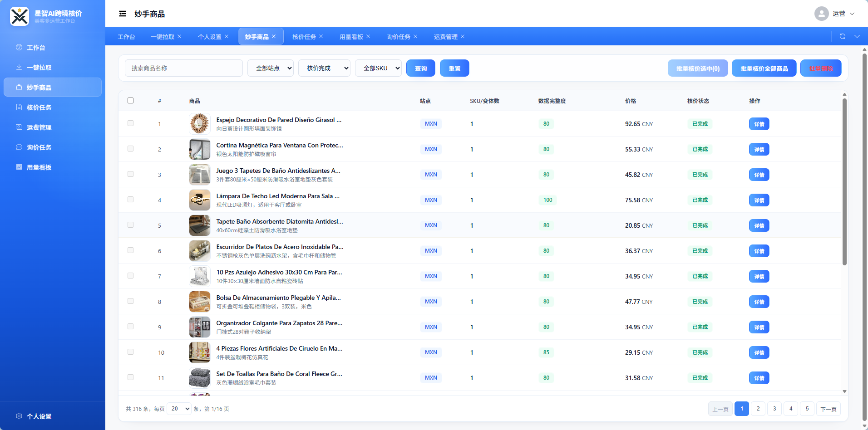This screenshot has height=430, width=868.
Task: Click the 星智AI跨境核价 logo icon
Action: (x=20, y=16)
